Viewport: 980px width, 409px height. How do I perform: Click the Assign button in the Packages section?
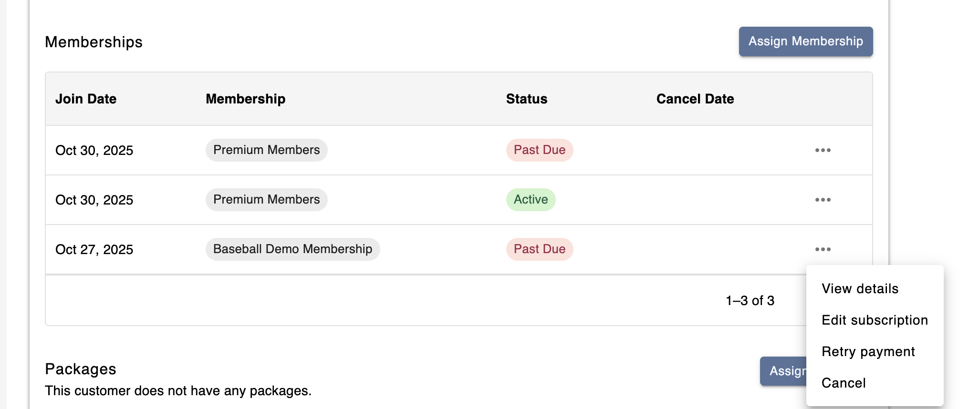point(783,371)
